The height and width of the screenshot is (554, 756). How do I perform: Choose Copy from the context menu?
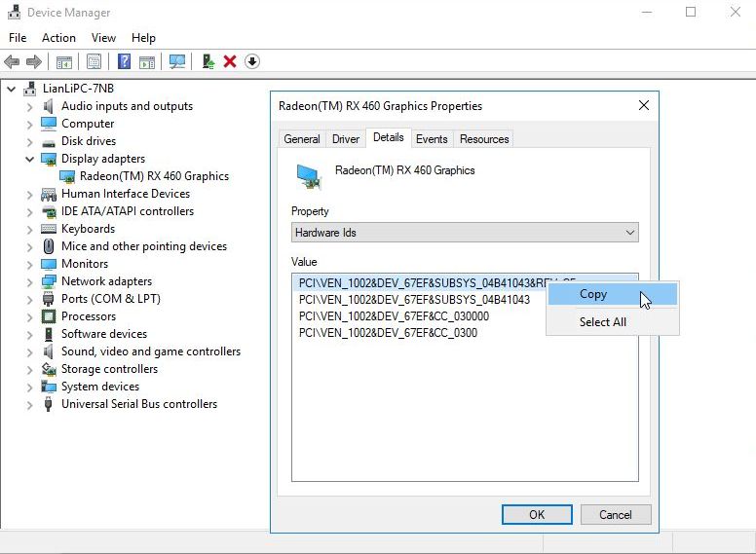tap(613, 294)
